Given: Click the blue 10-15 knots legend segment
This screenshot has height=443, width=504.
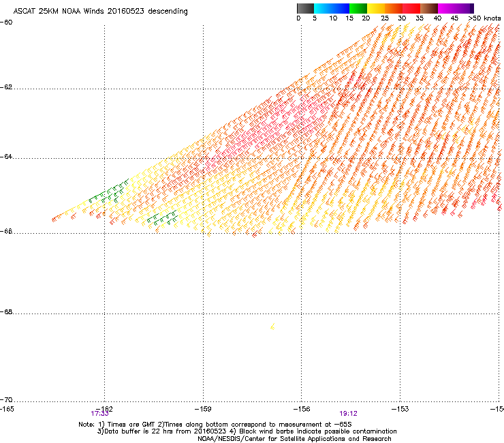Looking at the screenshot, I should point(341,8).
